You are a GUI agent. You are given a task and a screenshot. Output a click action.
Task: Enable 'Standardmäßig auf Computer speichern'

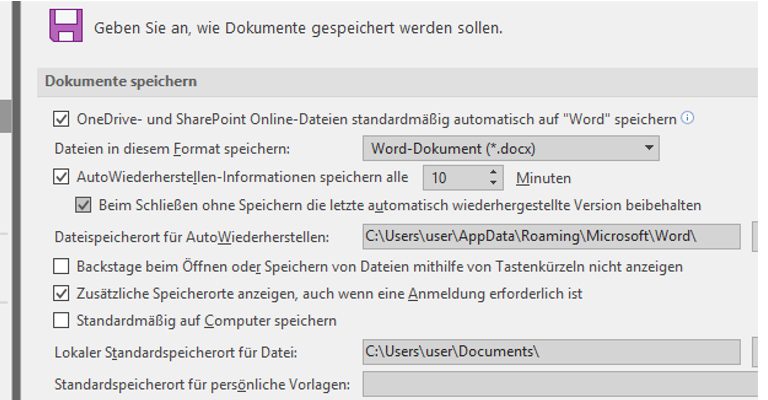61,321
